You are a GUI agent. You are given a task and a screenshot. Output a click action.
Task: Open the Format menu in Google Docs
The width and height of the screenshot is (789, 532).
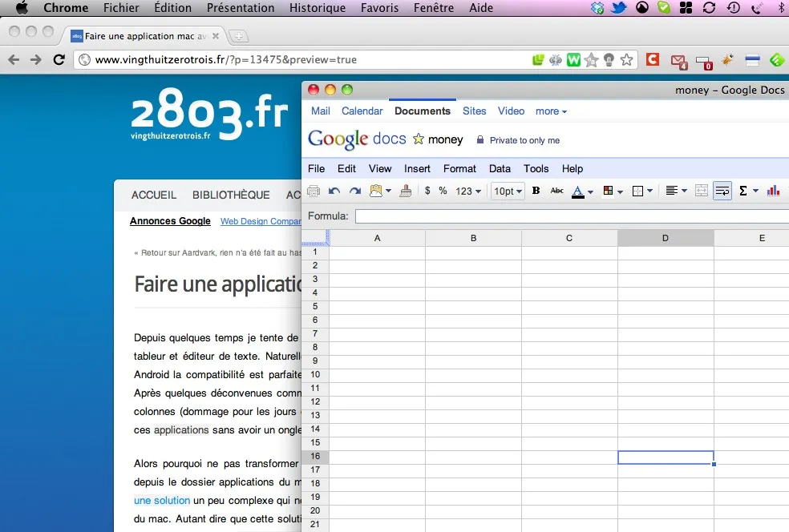pos(459,168)
